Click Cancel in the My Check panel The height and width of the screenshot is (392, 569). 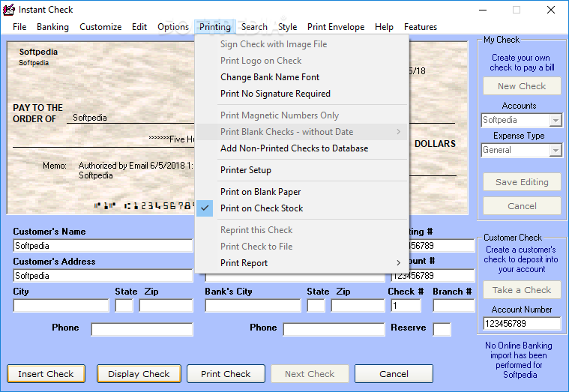pos(522,206)
